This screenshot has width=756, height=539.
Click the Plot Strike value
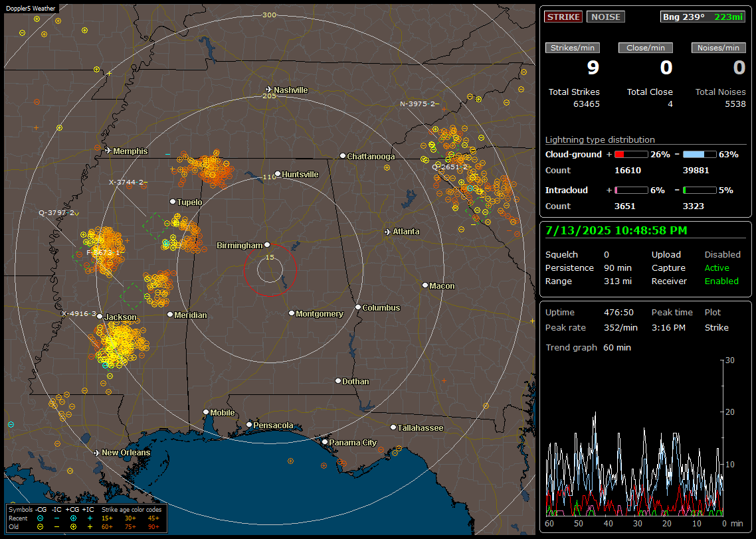tap(716, 327)
